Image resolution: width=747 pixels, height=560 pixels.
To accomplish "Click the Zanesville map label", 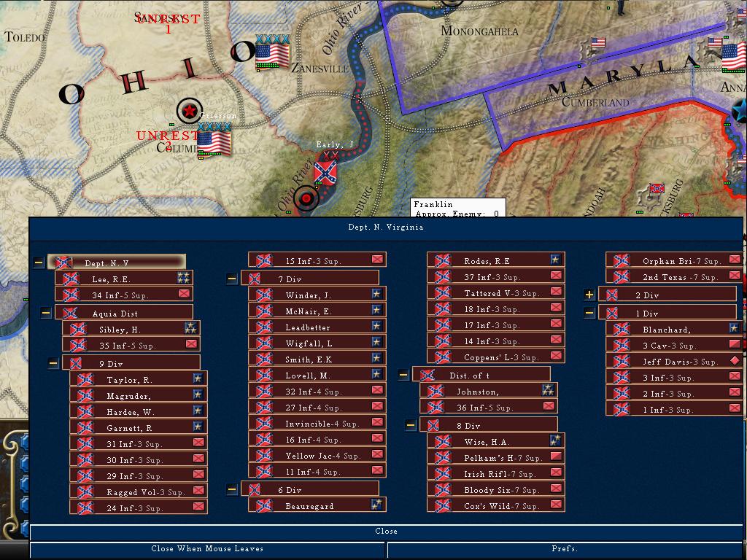I will [320, 69].
